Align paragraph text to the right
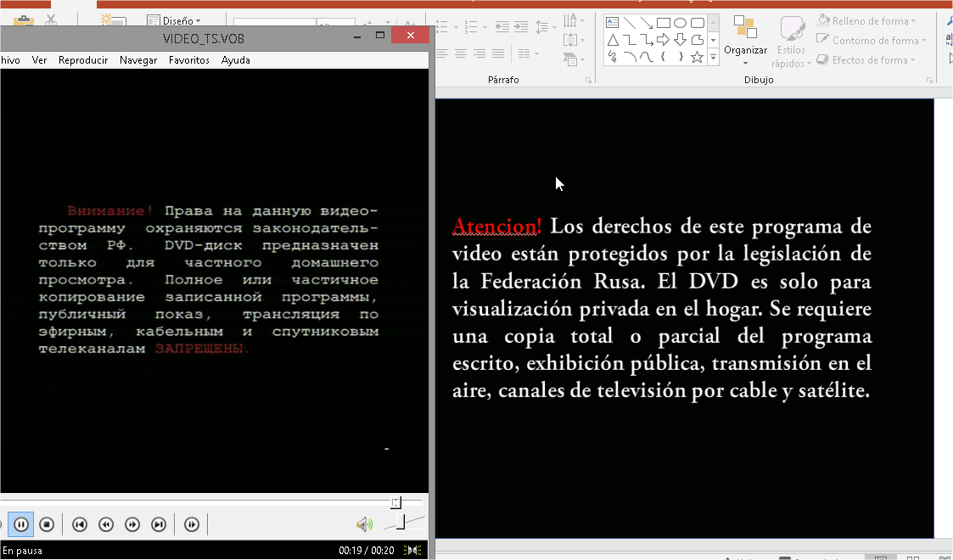The image size is (953, 560). point(479,53)
